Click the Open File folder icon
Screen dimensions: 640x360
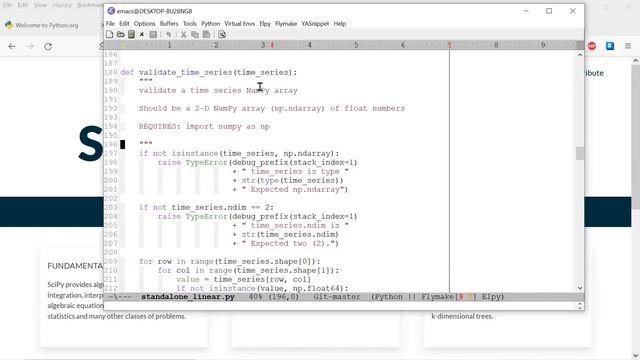[x=120, y=35]
